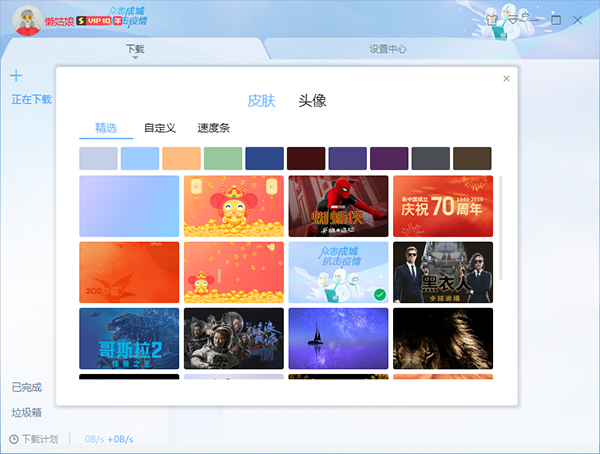
Task: Pick the sky blue color swatch
Action: point(140,158)
